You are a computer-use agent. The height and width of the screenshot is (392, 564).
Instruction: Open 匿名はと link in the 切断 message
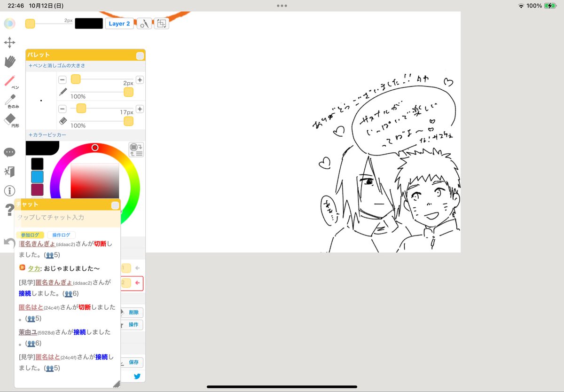31,307
